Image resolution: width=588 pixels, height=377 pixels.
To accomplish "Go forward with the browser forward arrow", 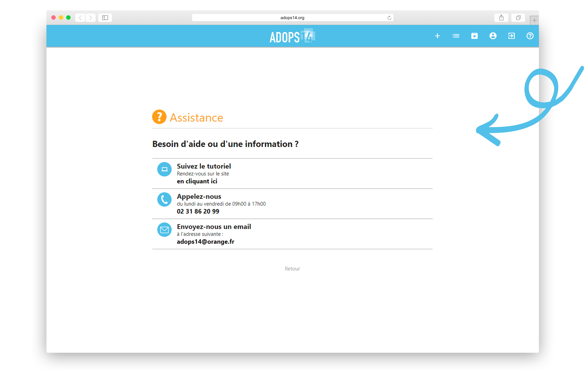I will pos(91,18).
